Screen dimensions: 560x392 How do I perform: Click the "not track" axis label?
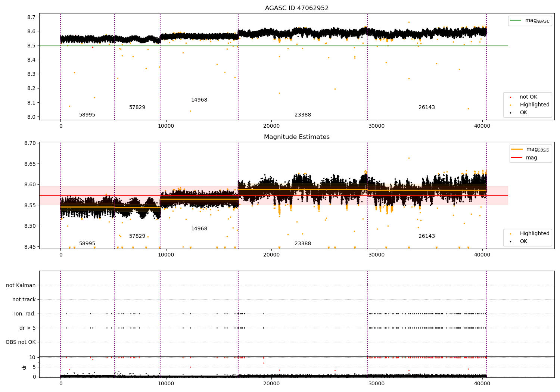pos(24,300)
